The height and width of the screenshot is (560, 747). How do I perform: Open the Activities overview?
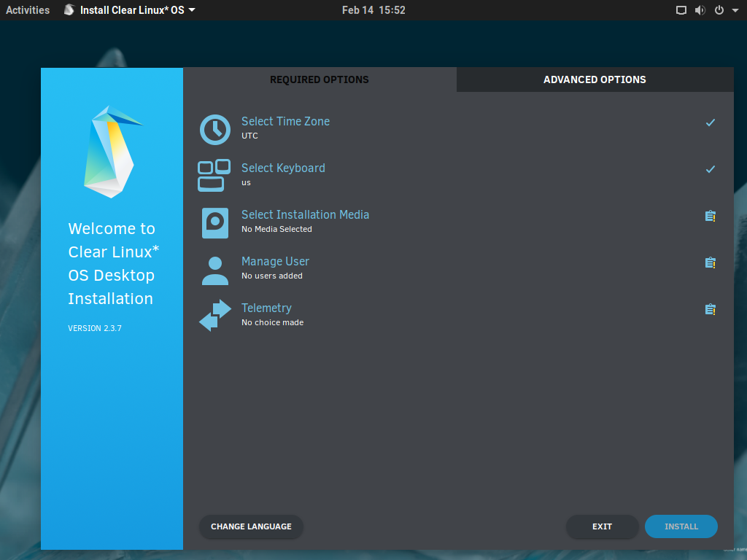click(28, 10)
